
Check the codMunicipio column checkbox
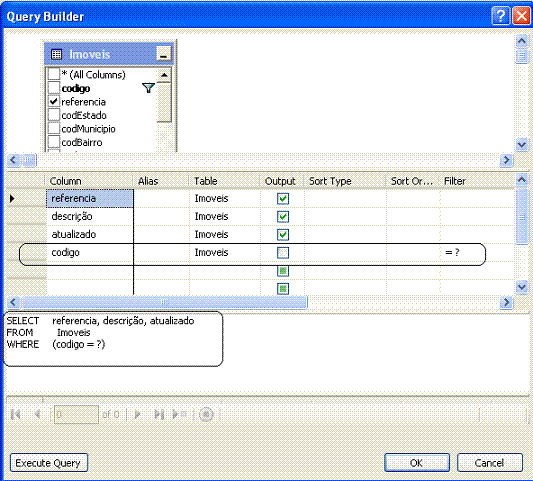[x=54, y=128]
